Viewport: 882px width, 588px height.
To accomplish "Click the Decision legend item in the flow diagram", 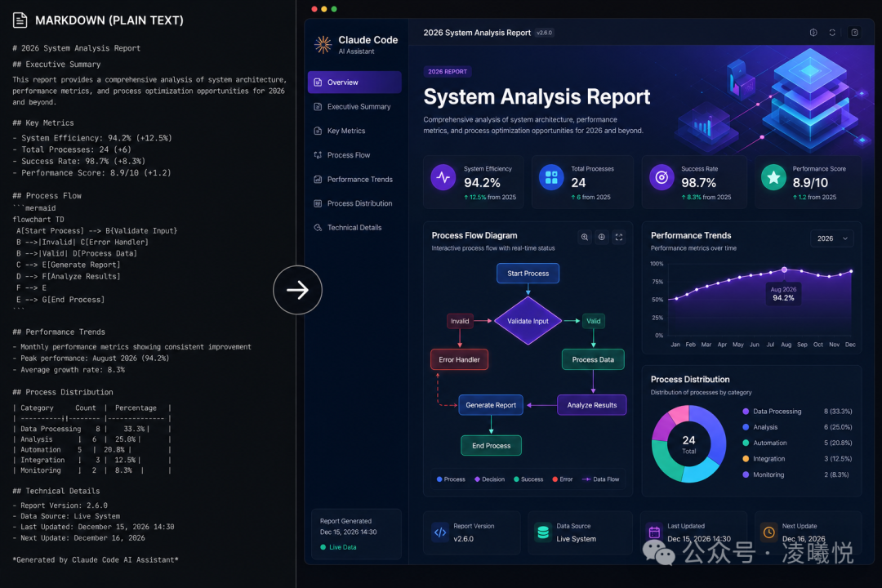I will (489, 479).
